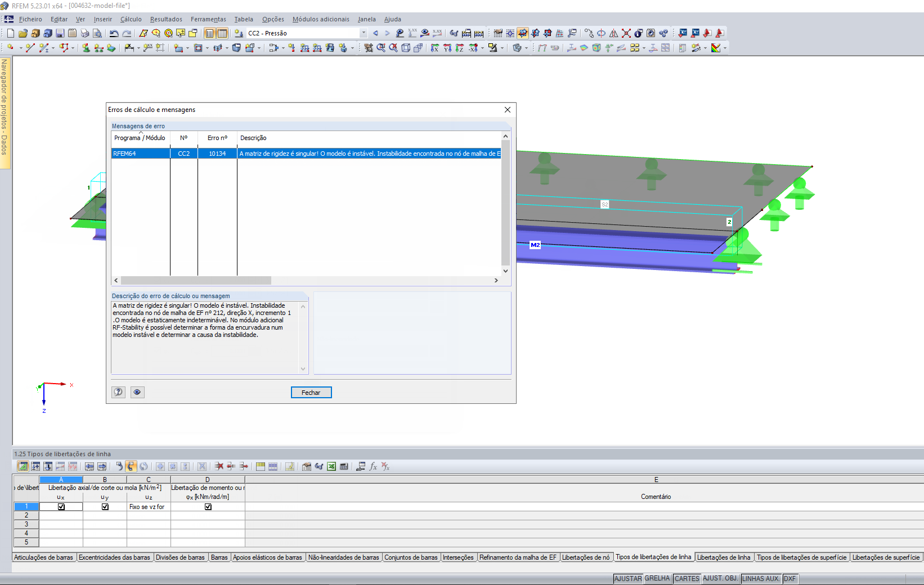The height and width of the screenshot is (585, 924).
Task: Toggle the DXF status bar button
Action: pyautogui.click(x=790, y=579)
